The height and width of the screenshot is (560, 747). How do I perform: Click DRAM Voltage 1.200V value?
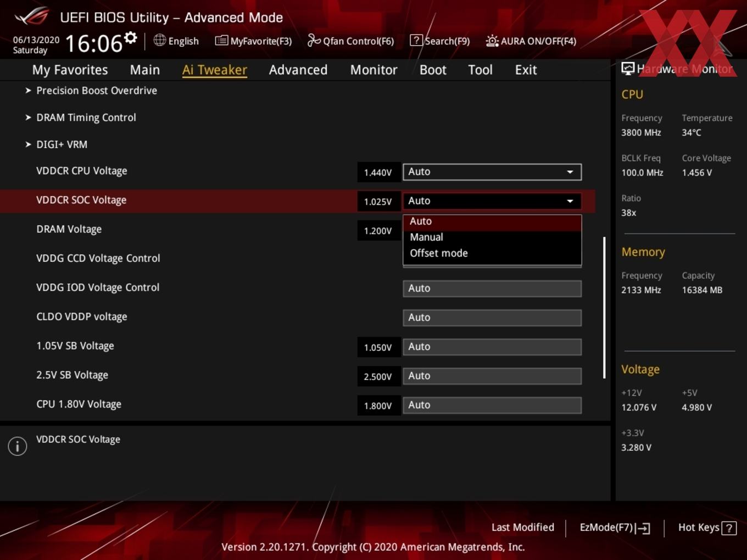tap(378, 231)
